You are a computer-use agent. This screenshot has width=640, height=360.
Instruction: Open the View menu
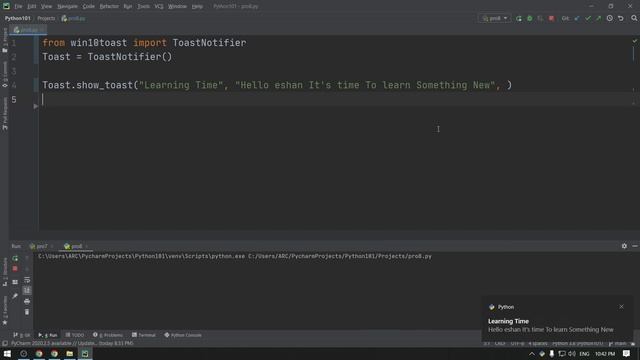pos(47,7)
